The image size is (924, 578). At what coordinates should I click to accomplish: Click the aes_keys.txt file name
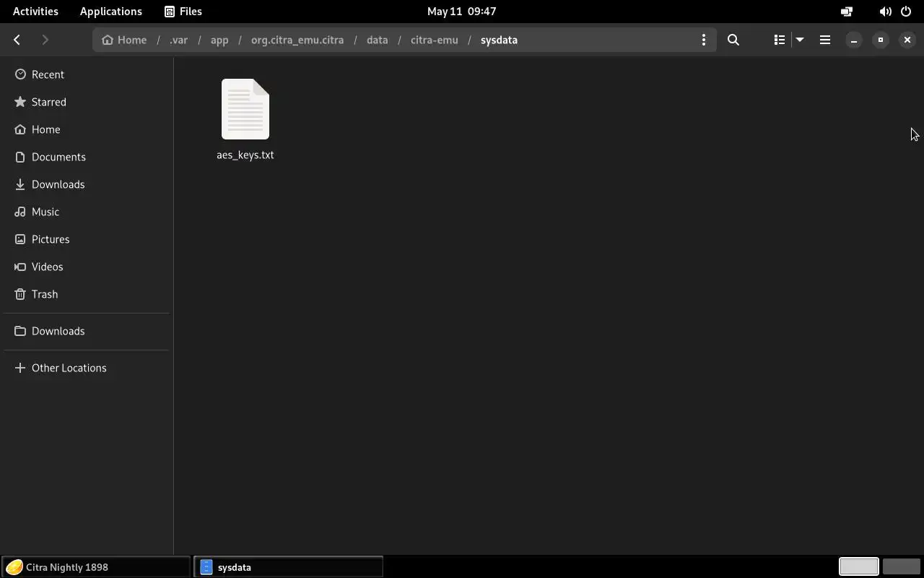coord(245,155)
